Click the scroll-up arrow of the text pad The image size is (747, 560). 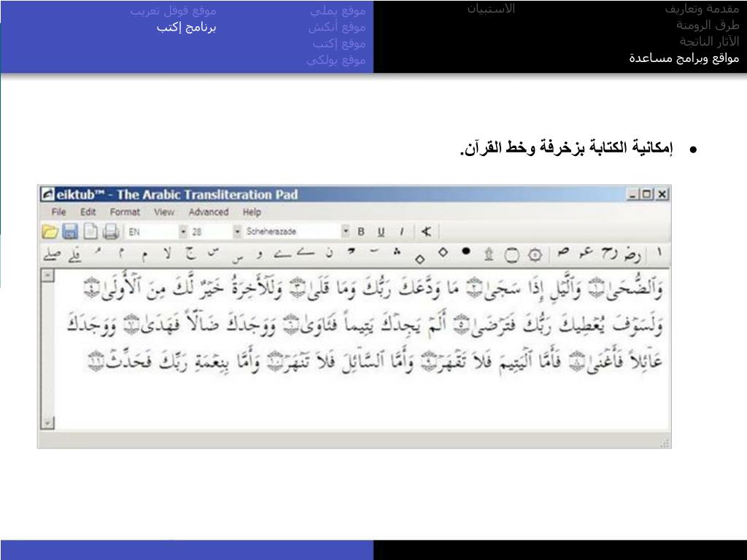point(47,275)
